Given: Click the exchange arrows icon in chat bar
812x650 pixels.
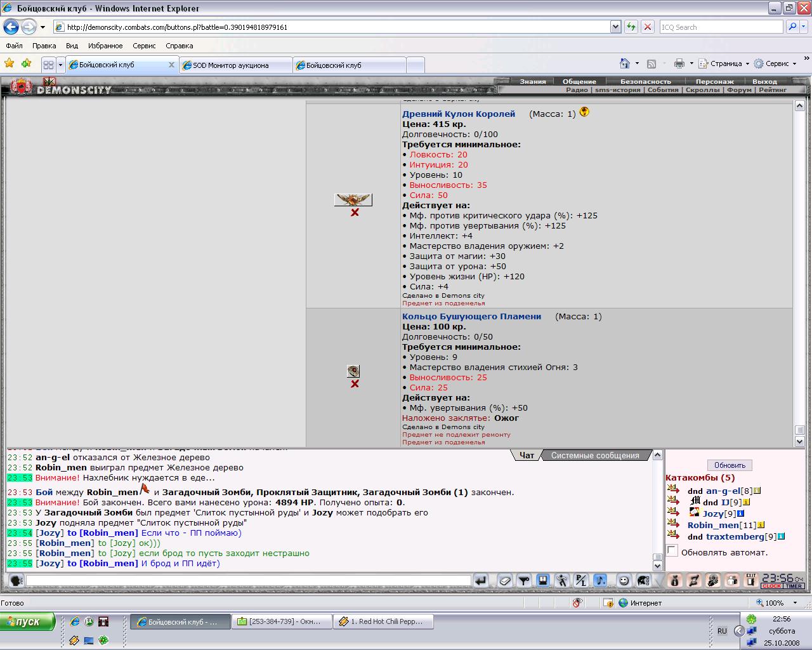Looking at the screenshot, I should coord(694,580).
